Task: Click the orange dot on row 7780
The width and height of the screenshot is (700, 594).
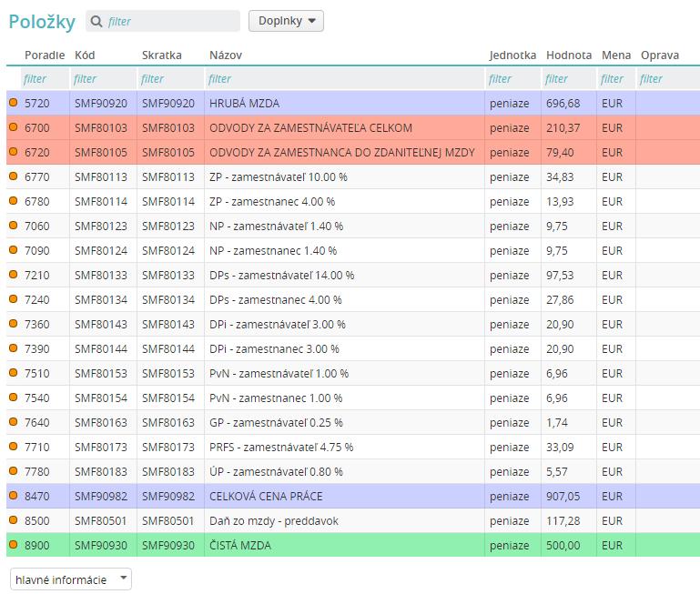Action: (14, 470)
